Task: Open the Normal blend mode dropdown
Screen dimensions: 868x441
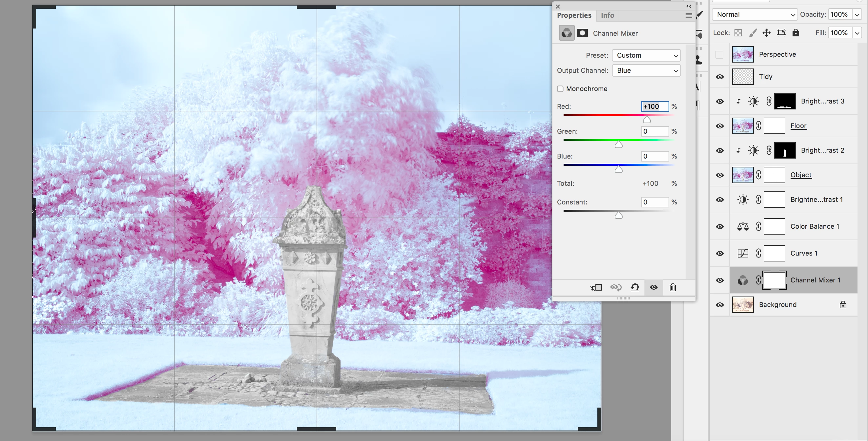Action: (755, 14)
